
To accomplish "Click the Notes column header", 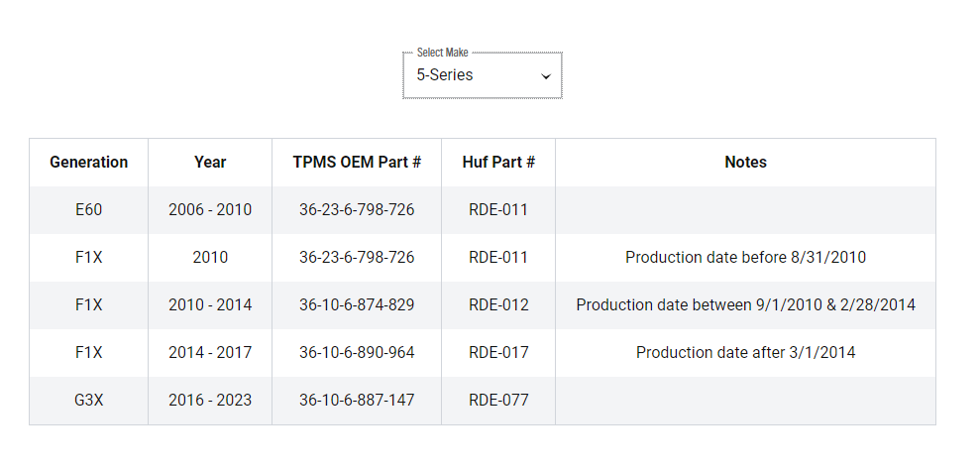I will pos(745,162).
